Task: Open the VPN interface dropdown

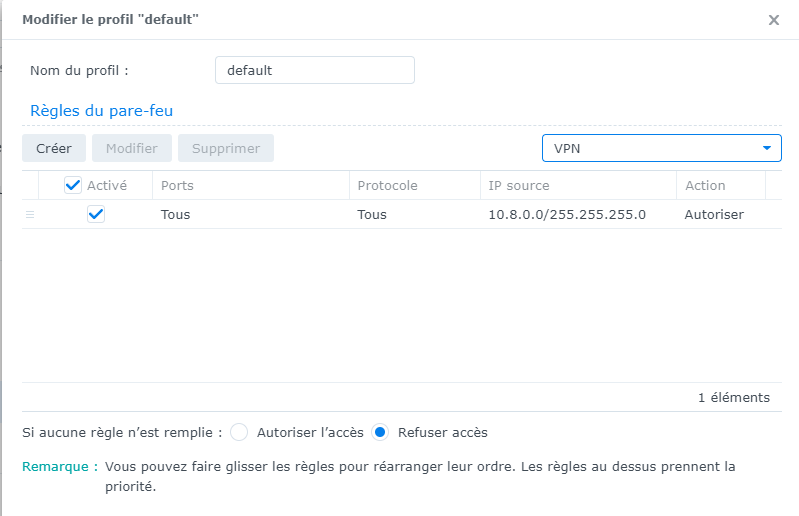Action: pyautogui.click(x=660, y=148)
